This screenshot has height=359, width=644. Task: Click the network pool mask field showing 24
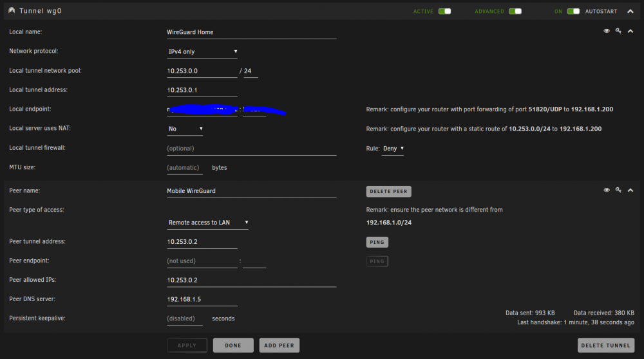click(x=251, y=71)
